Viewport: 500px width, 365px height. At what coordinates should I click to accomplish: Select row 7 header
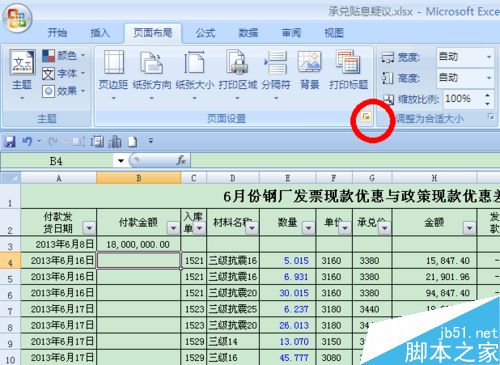pos(10,309)
